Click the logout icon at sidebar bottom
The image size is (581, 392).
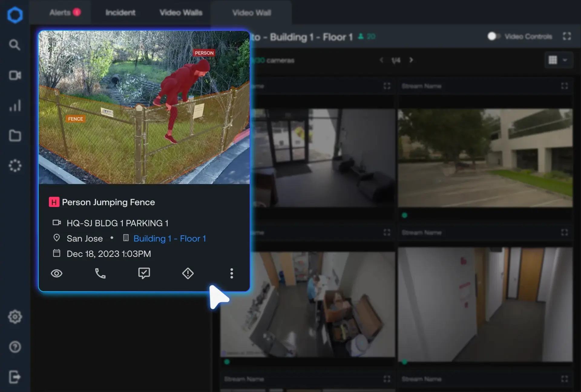click(15, 377)
